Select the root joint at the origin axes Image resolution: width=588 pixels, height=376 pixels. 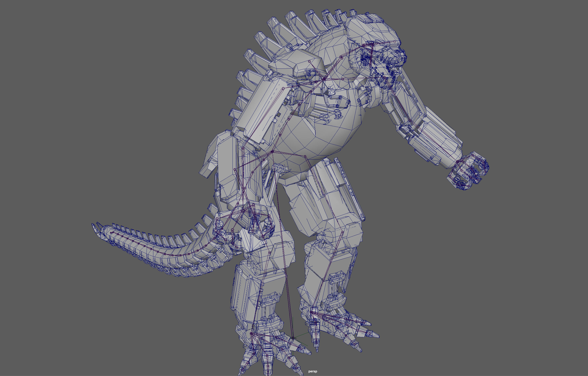tap(293, 338)
